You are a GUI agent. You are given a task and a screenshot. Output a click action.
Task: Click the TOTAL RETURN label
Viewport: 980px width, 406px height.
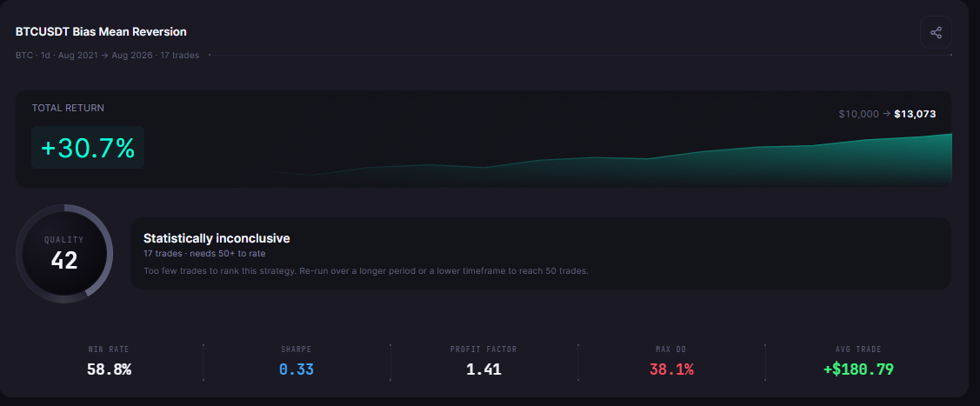click(68, 108)
